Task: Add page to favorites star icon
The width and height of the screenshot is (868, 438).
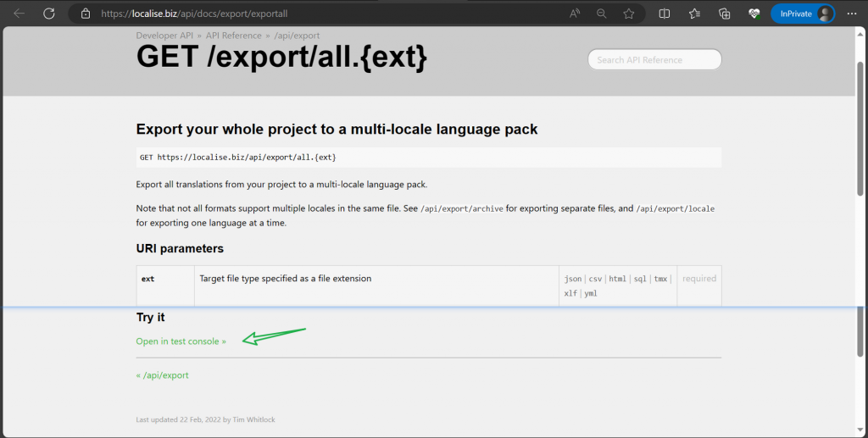Action: [x=628, y=14]
